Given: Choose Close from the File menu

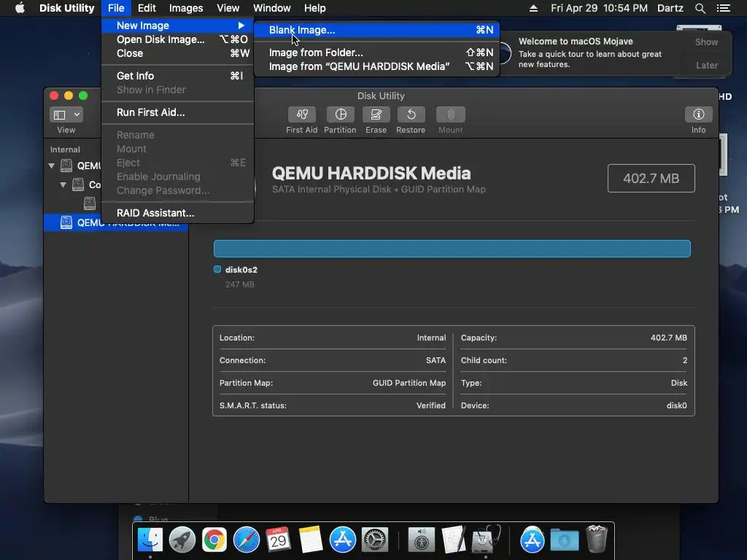Looking at the screenshot, I should click(178, 53).
